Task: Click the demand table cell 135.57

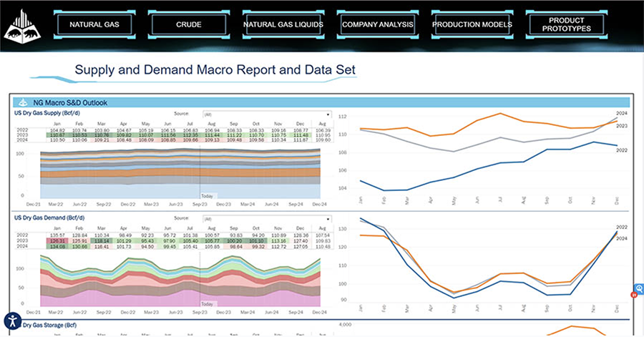Action: click(x=57, y=235)
